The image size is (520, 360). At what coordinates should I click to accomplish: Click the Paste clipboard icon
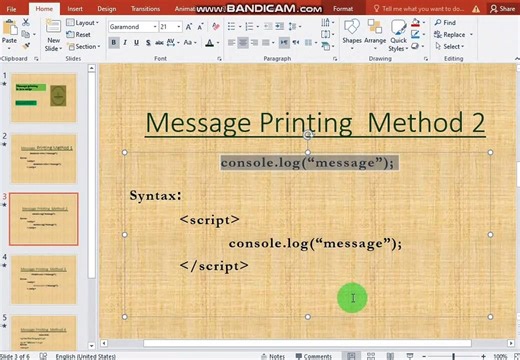coord(10,27)
